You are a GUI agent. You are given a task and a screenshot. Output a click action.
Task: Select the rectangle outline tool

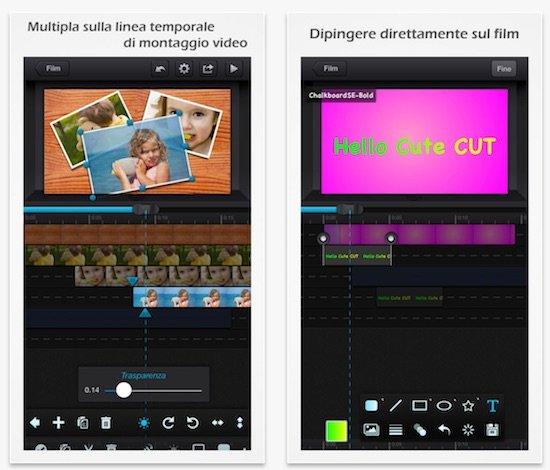point(420,406)
